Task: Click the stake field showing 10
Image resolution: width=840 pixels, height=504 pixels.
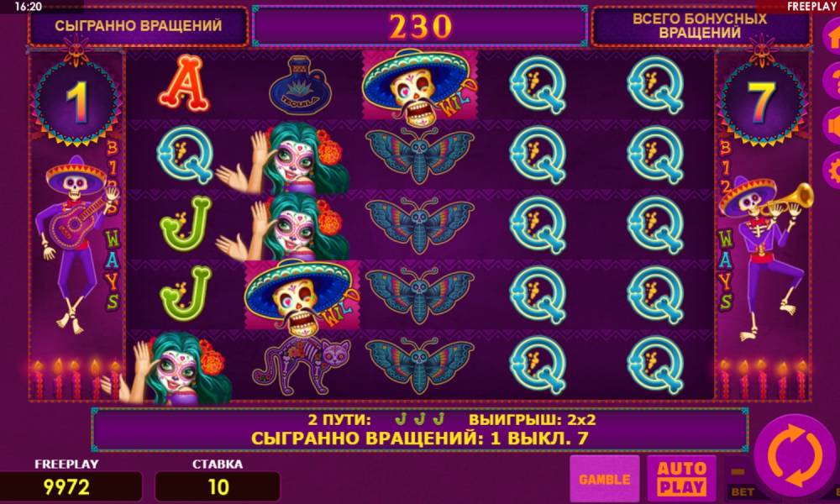Action: pyautogui.click(x=218, y=487)
